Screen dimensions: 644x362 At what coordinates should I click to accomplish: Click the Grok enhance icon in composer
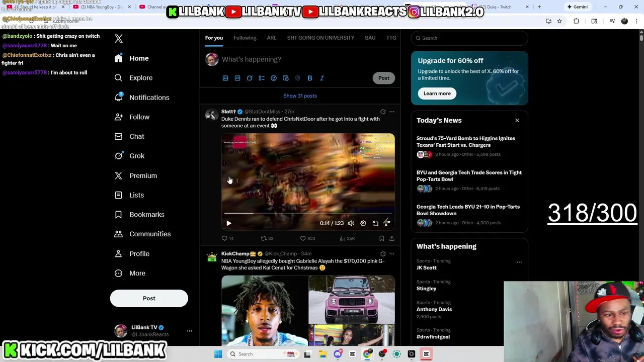pyautogui.click(x=250, y=78)
